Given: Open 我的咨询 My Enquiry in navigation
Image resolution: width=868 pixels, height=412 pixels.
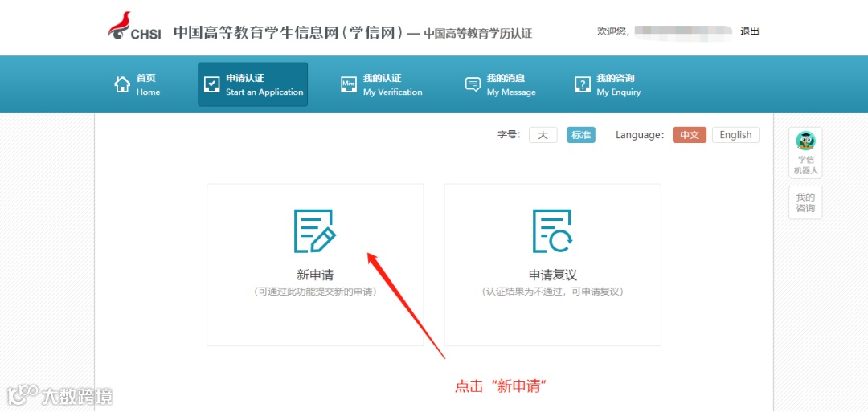Looking at the screenshot, I should [608, 84].
